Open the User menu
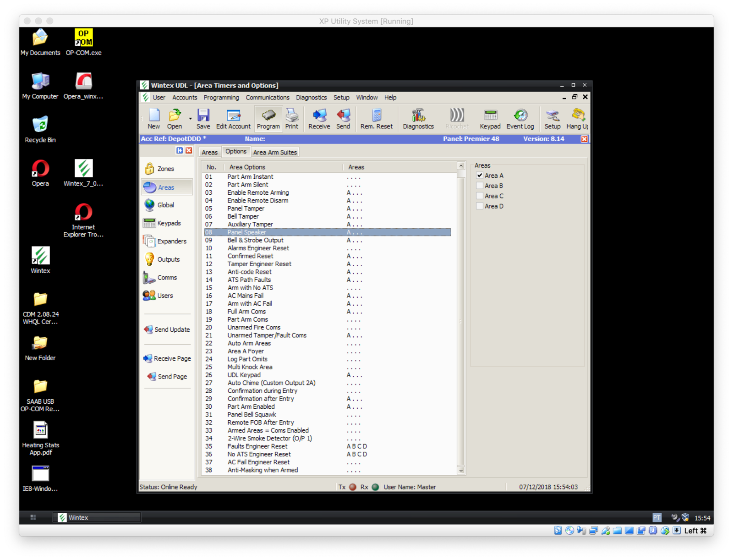 (x=159, y=98)
